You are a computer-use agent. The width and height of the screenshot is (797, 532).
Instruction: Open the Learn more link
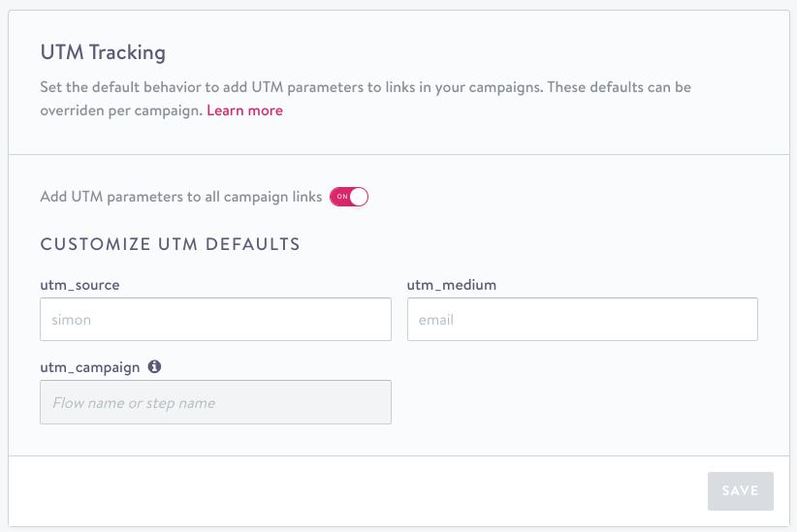tap(244, 110)
